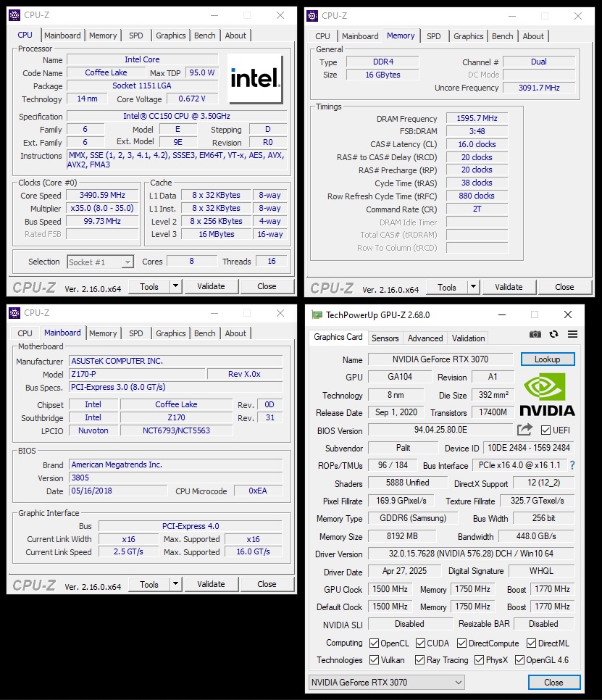Viewport: 602px width, 700px height.
Task: Click the Bandwidth value 448.0 GB/s
Action: click(x=536, y=536)
